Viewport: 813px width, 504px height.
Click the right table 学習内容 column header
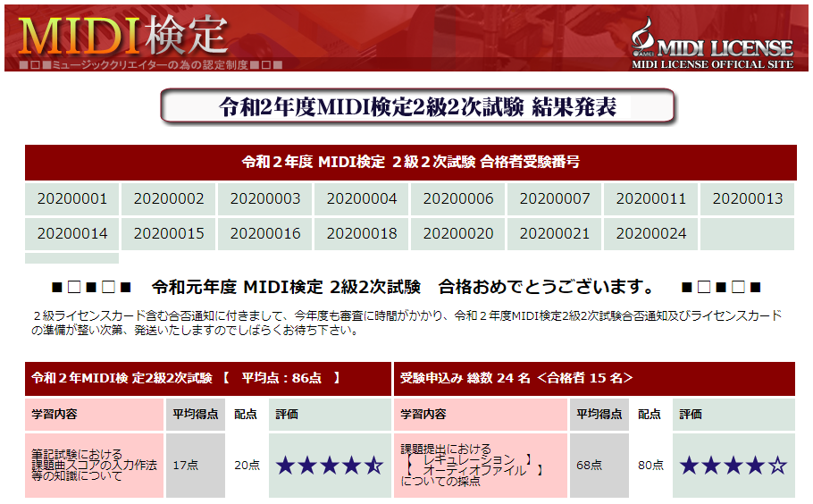481,415
